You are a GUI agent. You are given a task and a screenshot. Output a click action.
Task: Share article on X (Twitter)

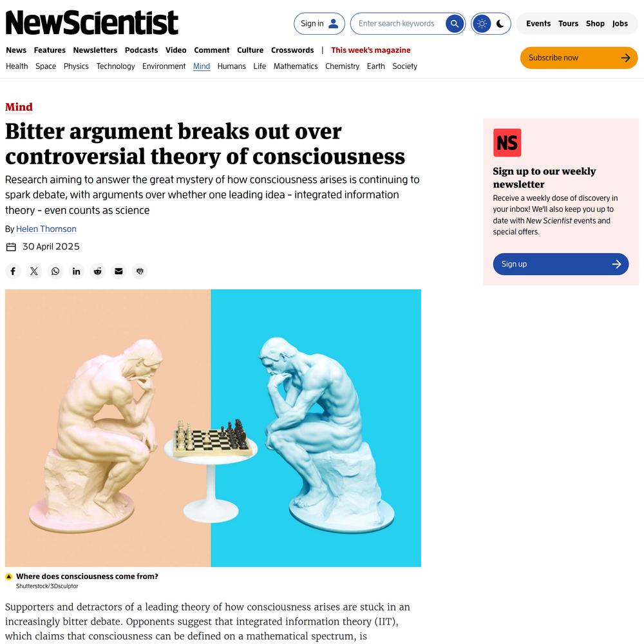(x=34, y=271)
